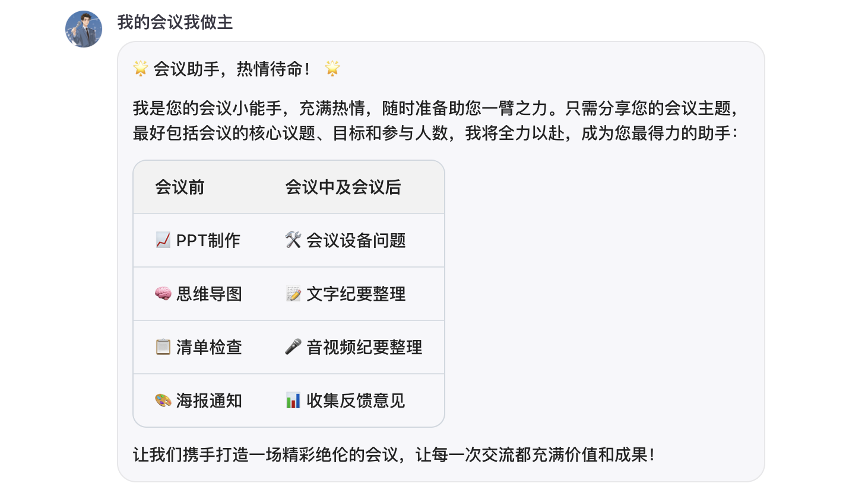Click the clipboard icon for 清单检查
868x496 pixels.
[163, 347]
